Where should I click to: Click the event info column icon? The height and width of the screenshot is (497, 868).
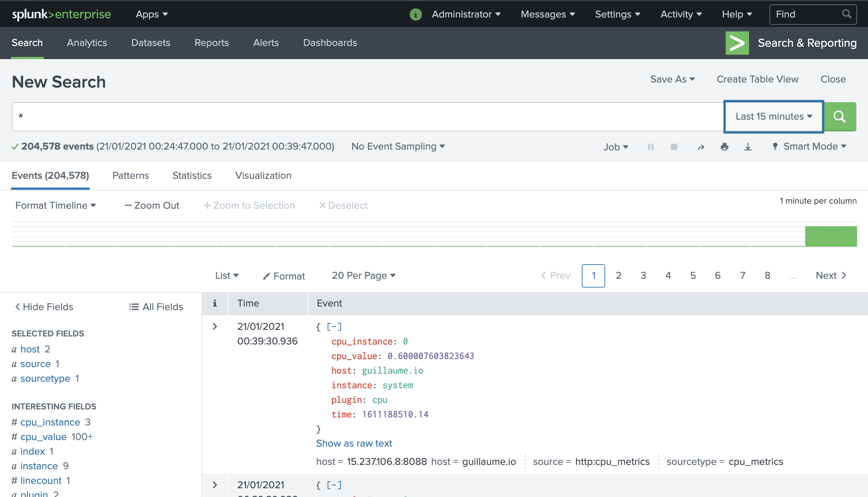coord(215,303)
